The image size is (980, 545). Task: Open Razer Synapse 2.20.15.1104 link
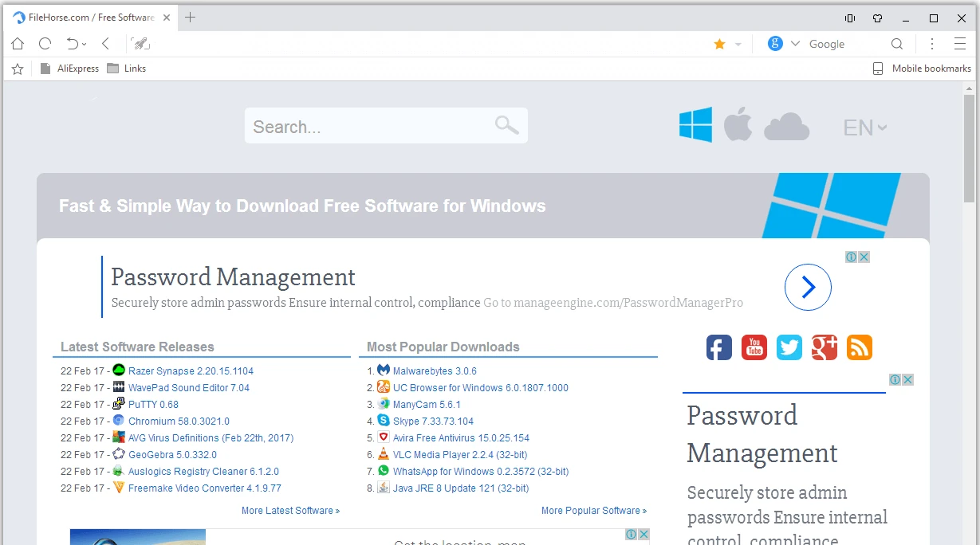coord(191,371)
